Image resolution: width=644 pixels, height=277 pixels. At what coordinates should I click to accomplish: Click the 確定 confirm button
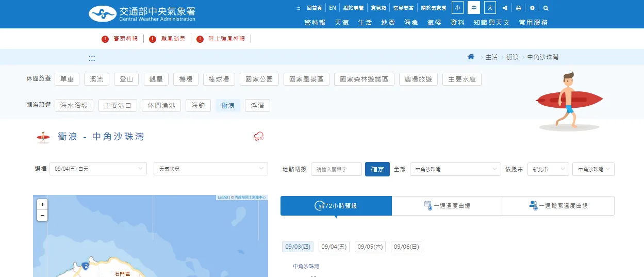click(x=377, y=169)
